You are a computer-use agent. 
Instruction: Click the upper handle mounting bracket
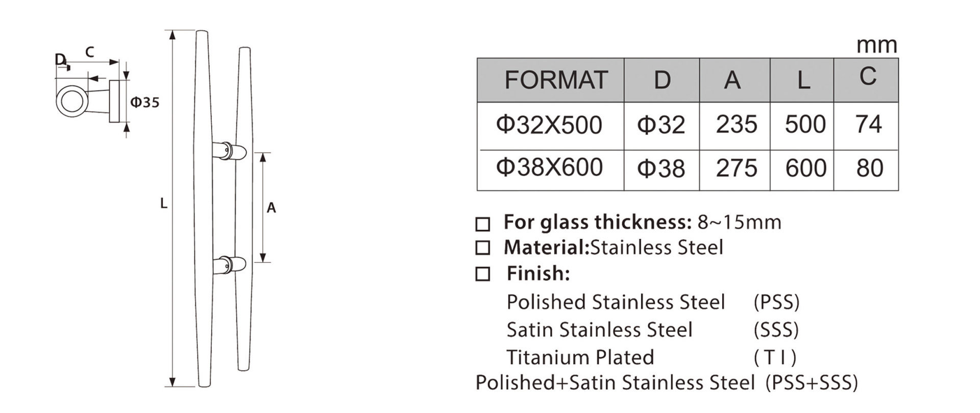click(x=230, y=151)
